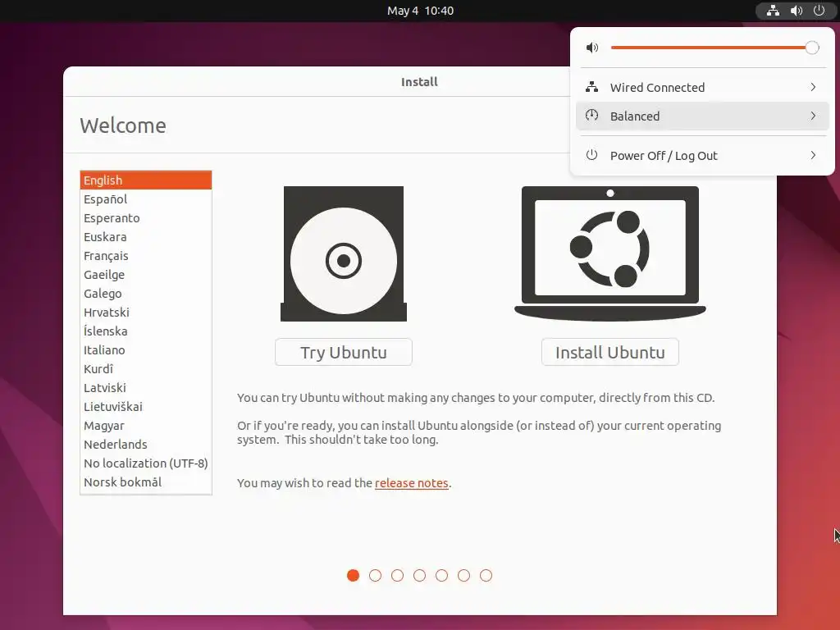Expand the Wired Connected submenu arrow

(813, 87)
